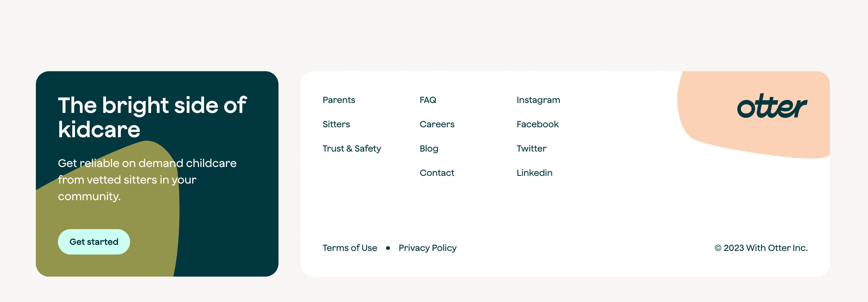Open the Twitter social link
Viewport: 868px width, 302px height.
(x=531, y=149)
